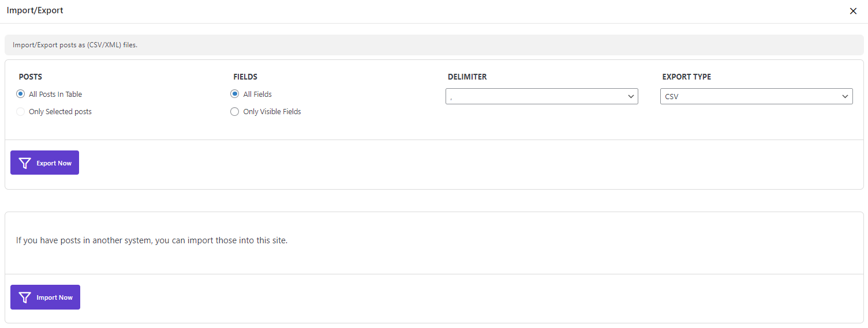Click the POSTS section heading
The image size is (868, 328).
click(31, 77)
